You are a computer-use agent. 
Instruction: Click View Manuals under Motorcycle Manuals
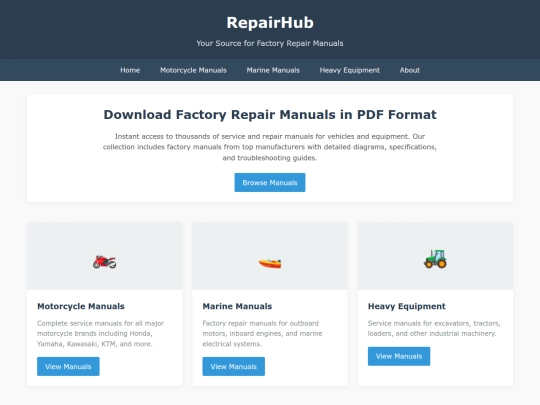pos(68,366)
